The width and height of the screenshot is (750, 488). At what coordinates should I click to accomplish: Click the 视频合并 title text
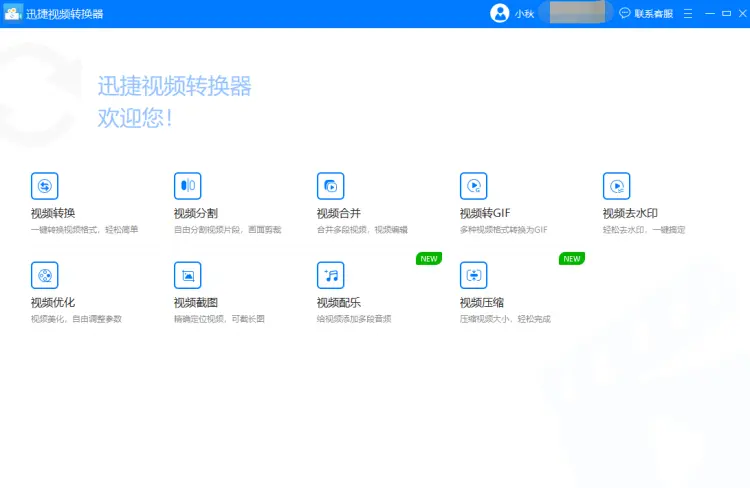click(x=339, y=213)
